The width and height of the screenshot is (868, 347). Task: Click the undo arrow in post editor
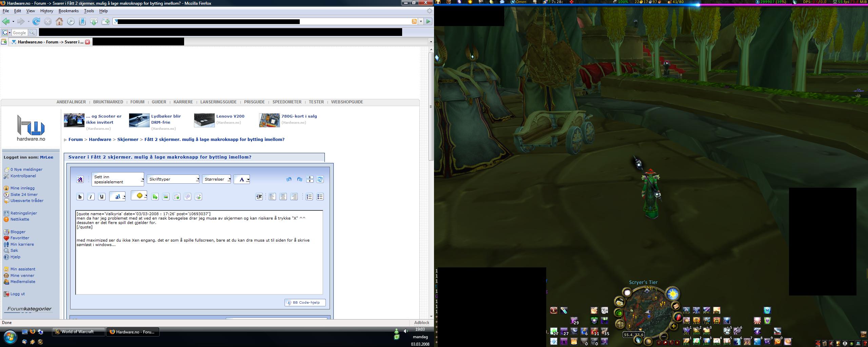click(289, 179)
